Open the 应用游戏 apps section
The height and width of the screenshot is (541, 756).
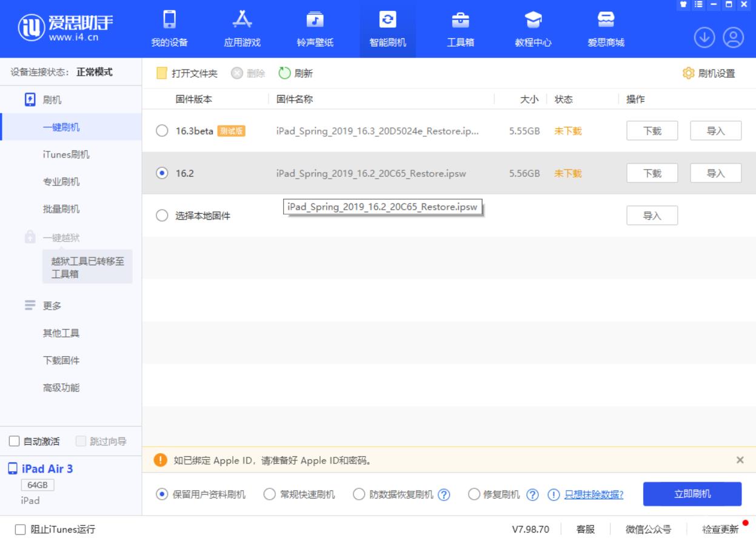pyautogui.click(x=243, y=28)
